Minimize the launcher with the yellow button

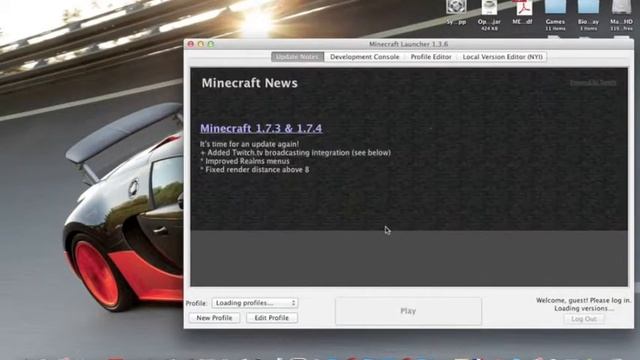pyautogui.click(x=201, y=44)
